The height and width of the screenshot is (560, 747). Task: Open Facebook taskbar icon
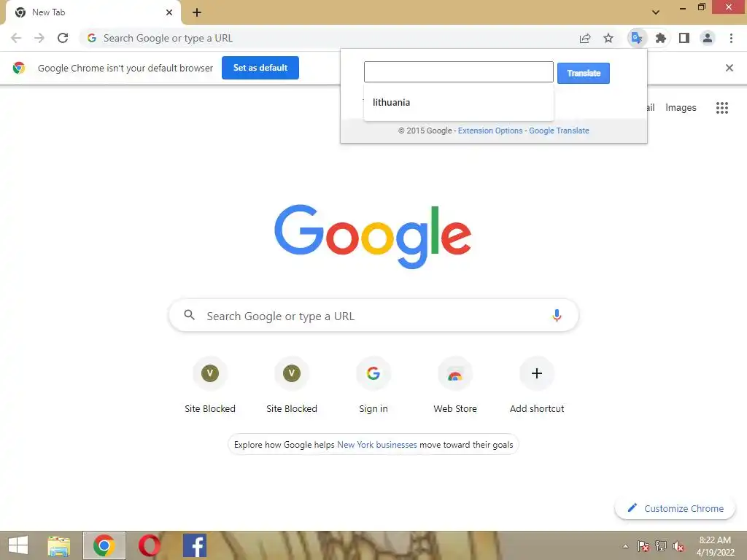pyautogui.click(x=194, y=545)
